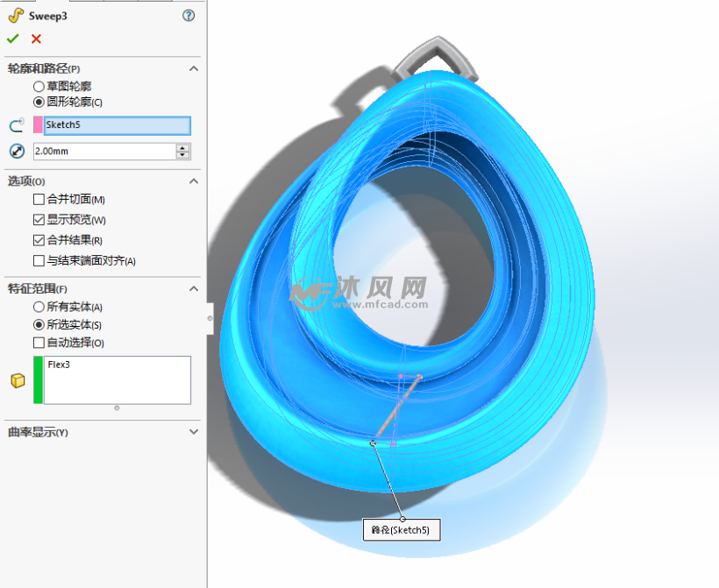719x588 pixels.
Task: Enable the 自动选择(O) checkbox
Action: pyautogui.click(x=39, y=343)
